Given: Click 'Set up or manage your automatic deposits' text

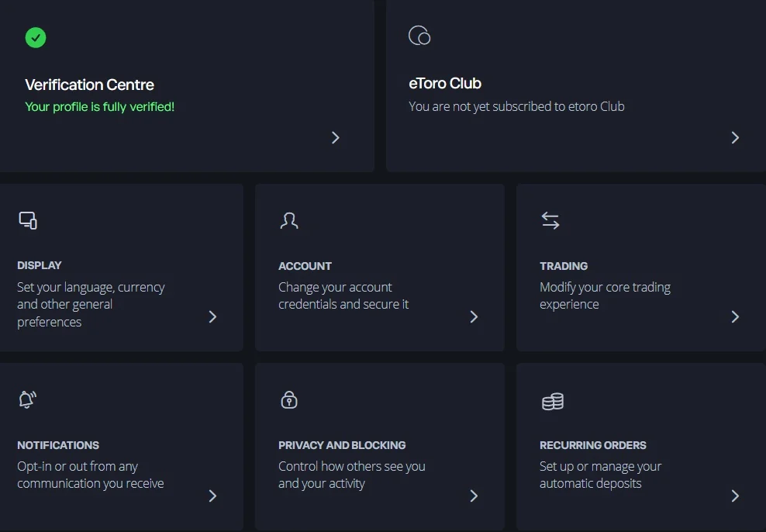Looking at the screenshot, I should [600, 475].
